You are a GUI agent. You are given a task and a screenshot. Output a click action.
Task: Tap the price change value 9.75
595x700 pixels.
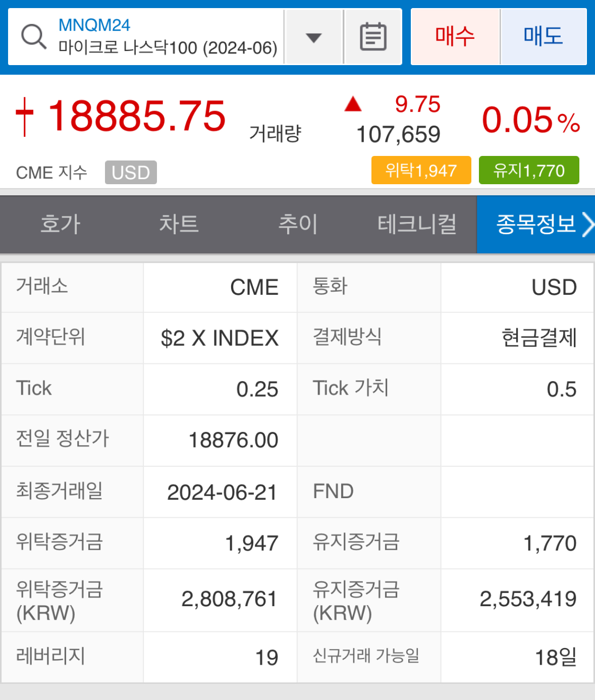point(418,104)
